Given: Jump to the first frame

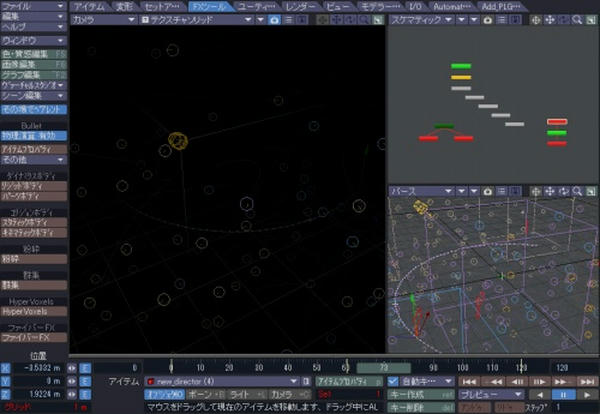Looking at the screenshot, I should (469, 381).
